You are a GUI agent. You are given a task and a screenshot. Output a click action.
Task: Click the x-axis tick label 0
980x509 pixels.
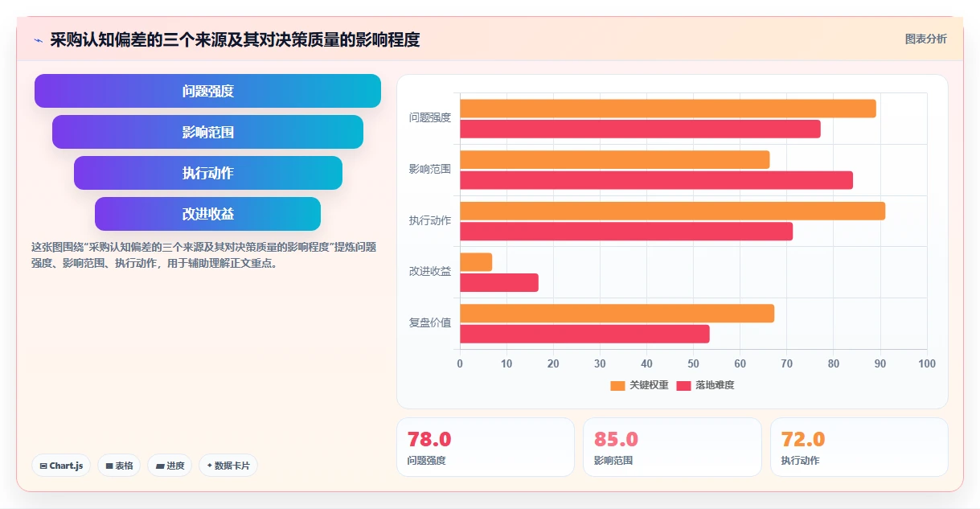pos(460,364)
